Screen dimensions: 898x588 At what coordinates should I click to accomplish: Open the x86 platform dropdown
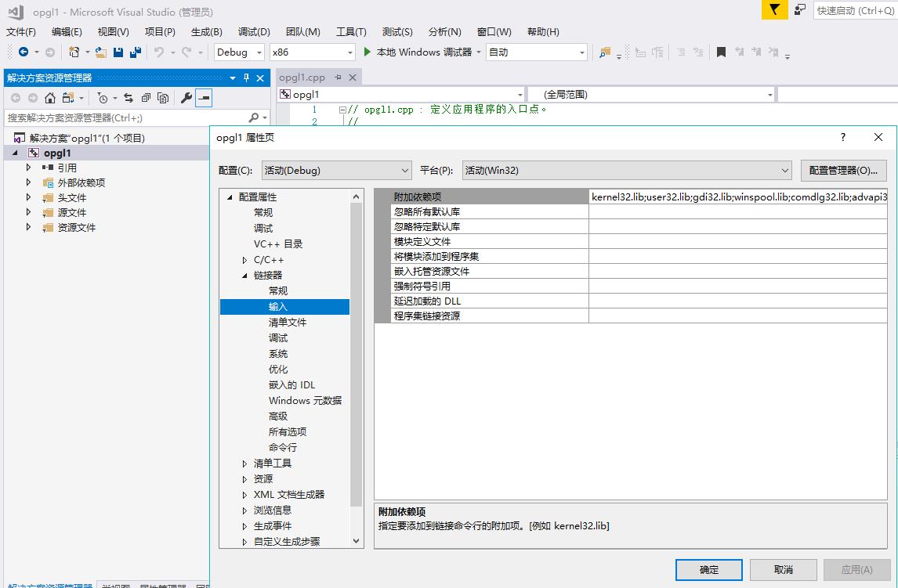[x=313, y=52]
